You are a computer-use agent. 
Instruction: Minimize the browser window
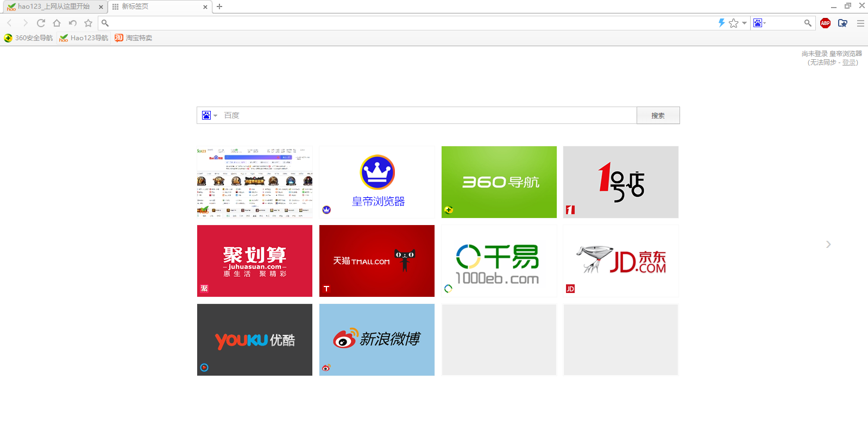[834, 6]
